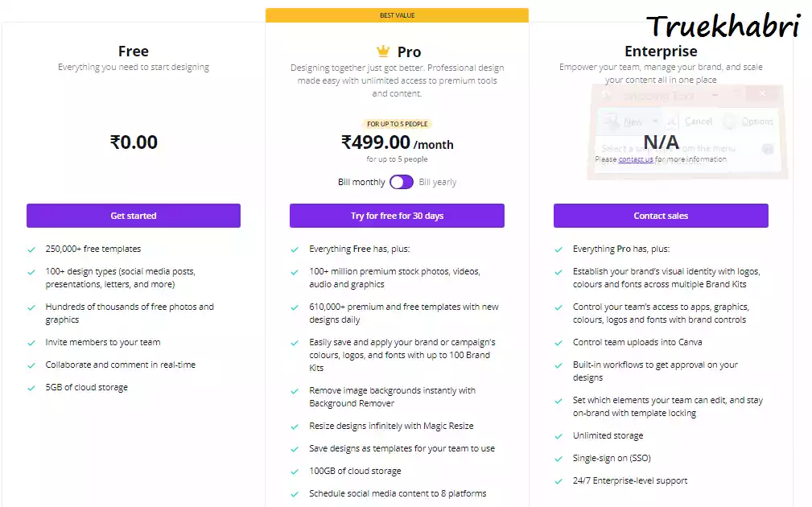This screenshot has width=812, height=507.
Task: Click the ₹499.00 /month price
Action: 398,142
